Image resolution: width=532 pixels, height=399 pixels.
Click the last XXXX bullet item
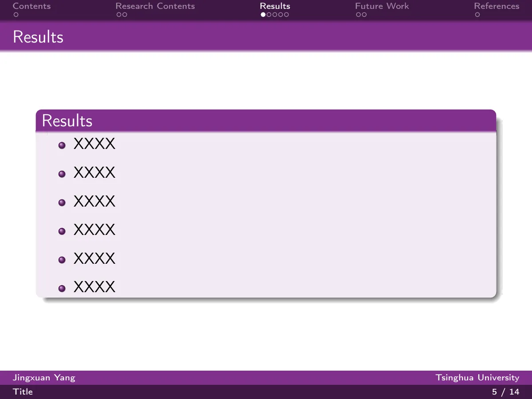pos(94,287)
